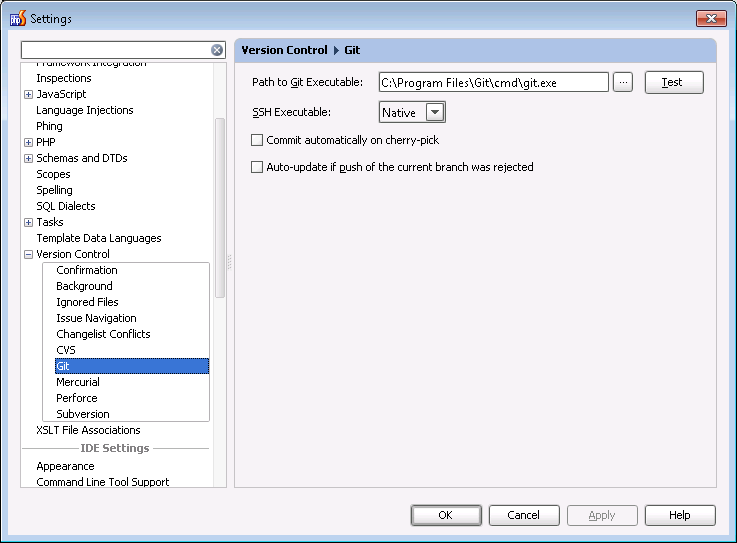Select Ignored Files under Version Control
Image resolution: width=737 pixels, height=543 pixels.
pos(87,302)
